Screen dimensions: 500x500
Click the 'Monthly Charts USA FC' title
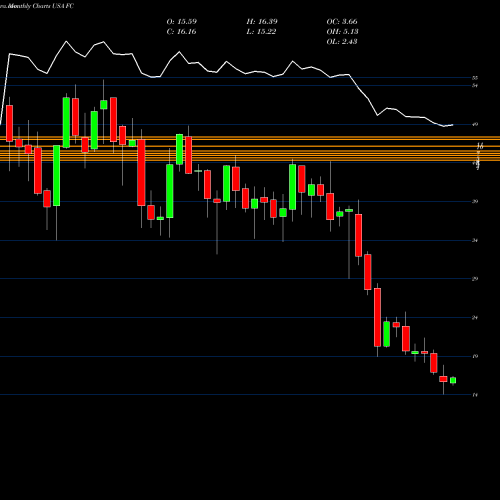click(41, 6)
